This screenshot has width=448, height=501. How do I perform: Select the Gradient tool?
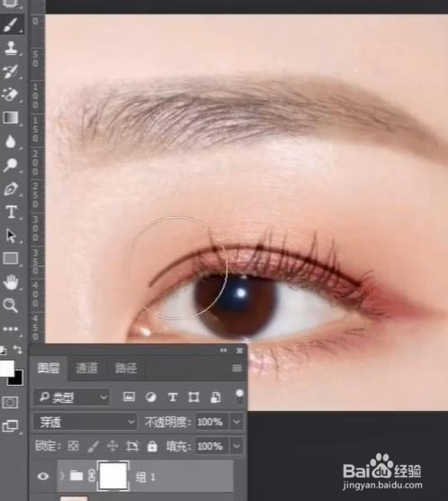[11, 118]
